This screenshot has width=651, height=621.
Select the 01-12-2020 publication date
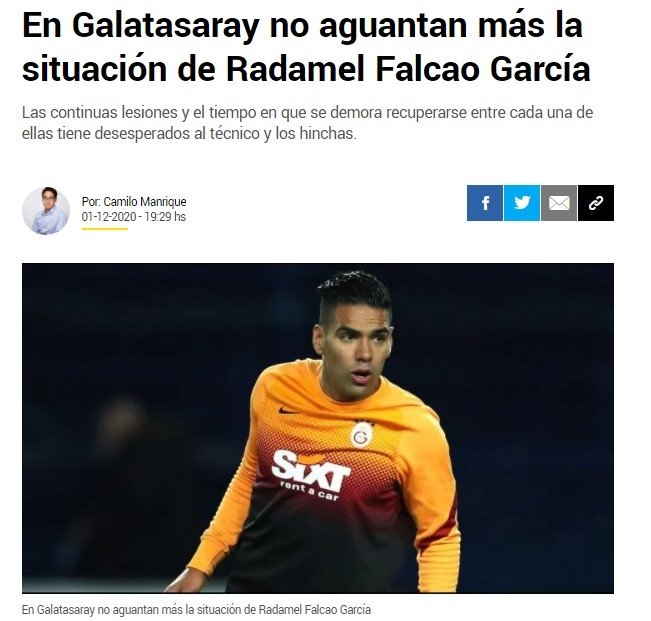click(x=109, y=217)
